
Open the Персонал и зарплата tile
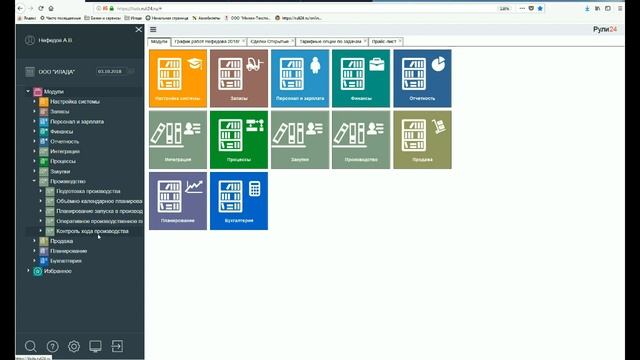click(x=300, y=78)
